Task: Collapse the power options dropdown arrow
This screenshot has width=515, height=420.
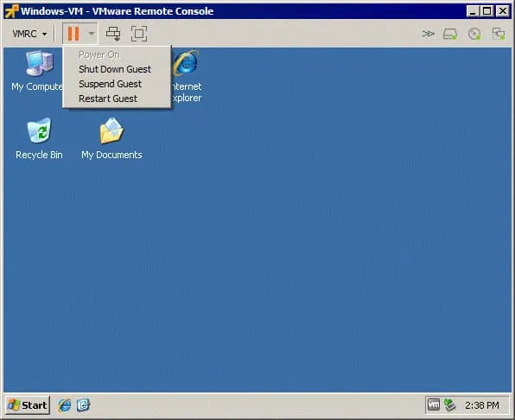Action: pos(91,34)
